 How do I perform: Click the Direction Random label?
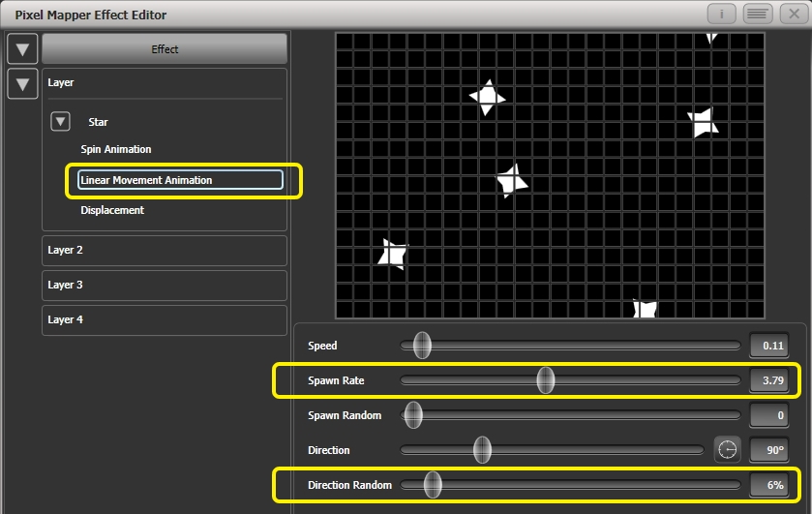coord(350,485)
